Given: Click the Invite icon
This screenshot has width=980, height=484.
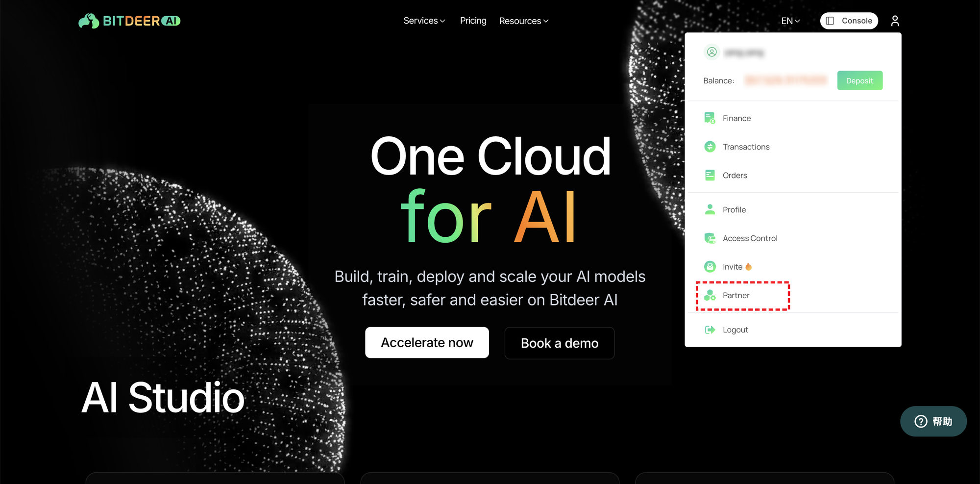Looking at the screenshot, I should point(710,267).
